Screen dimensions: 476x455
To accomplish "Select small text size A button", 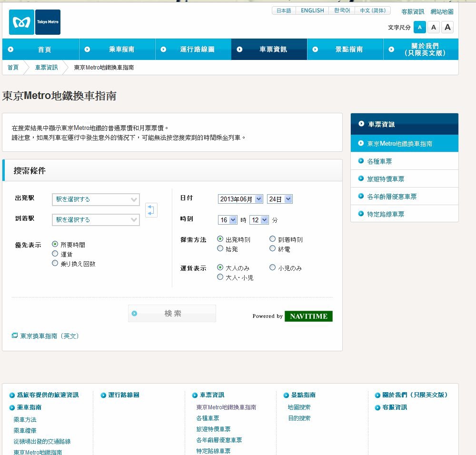I will pos(419,27).
